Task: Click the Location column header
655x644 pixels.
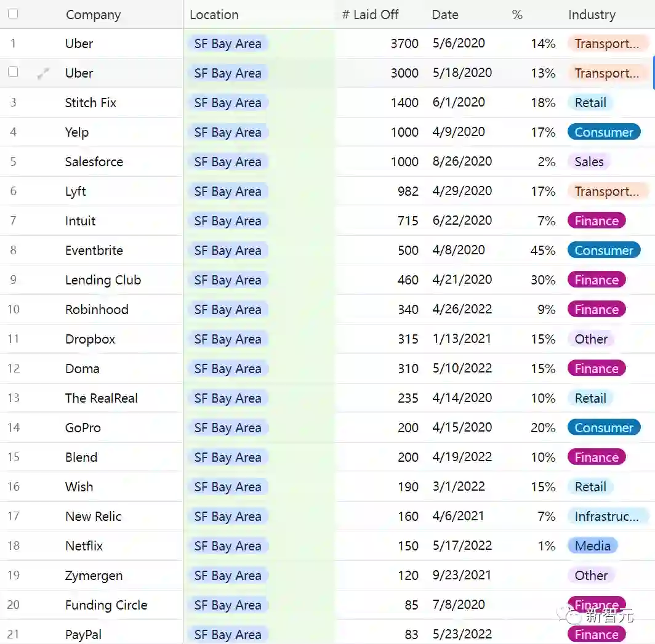Action: coord(214,15)
